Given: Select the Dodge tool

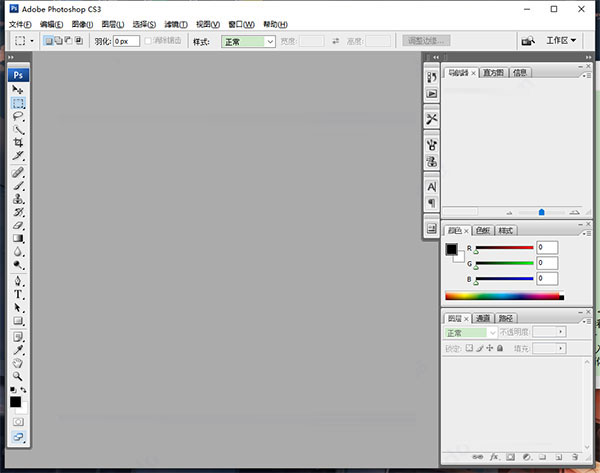Looking at the screenshot, I should [x=18, y=265].
